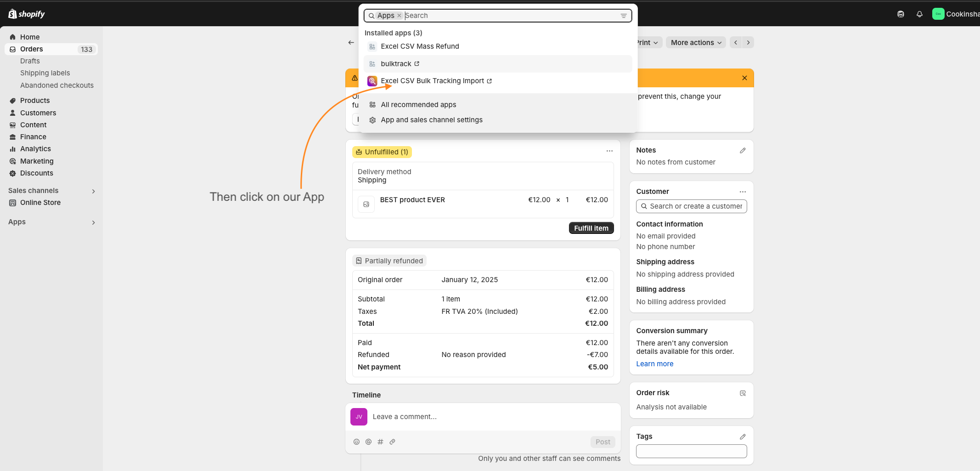Screen dimensions: 980x471
Task: Edit Notes using the pencil icon
Action: point(743,150)
